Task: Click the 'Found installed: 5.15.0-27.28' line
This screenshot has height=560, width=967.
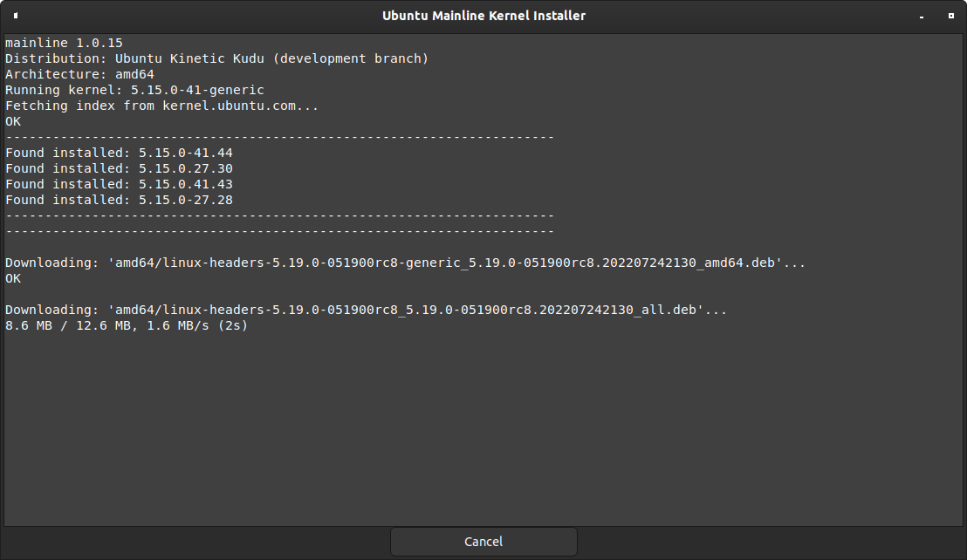Action: tap(119, 200)
